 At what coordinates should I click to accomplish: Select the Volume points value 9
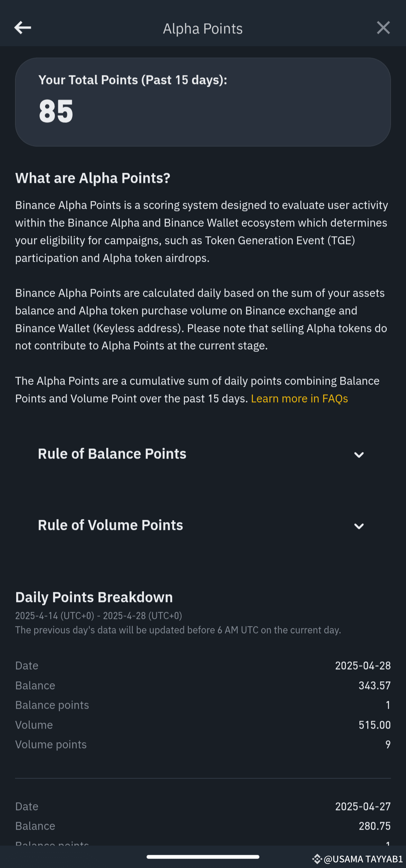tap(388, 744)
